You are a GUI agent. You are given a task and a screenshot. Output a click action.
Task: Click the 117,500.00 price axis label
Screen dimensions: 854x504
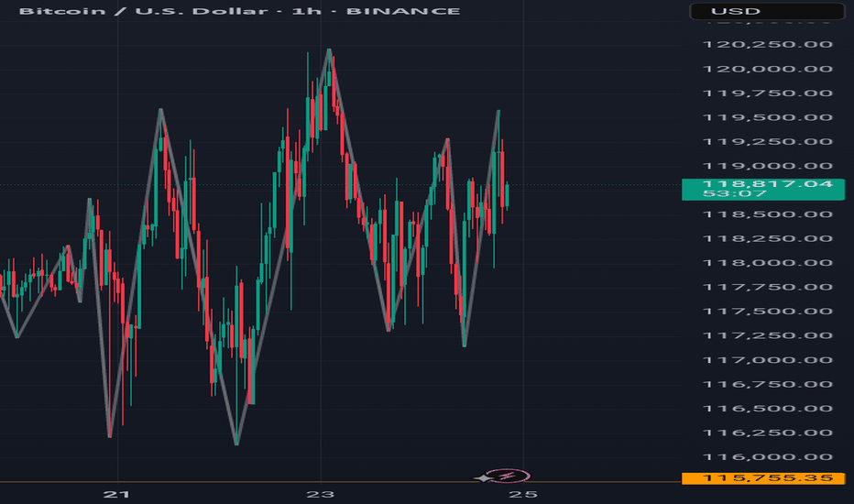click(x=768, y=312)
